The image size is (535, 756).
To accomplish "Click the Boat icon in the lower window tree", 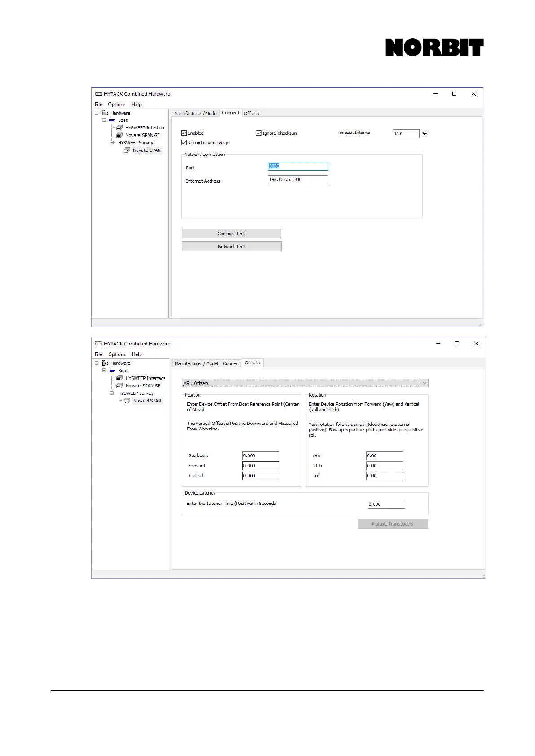I will click(112, 371).
